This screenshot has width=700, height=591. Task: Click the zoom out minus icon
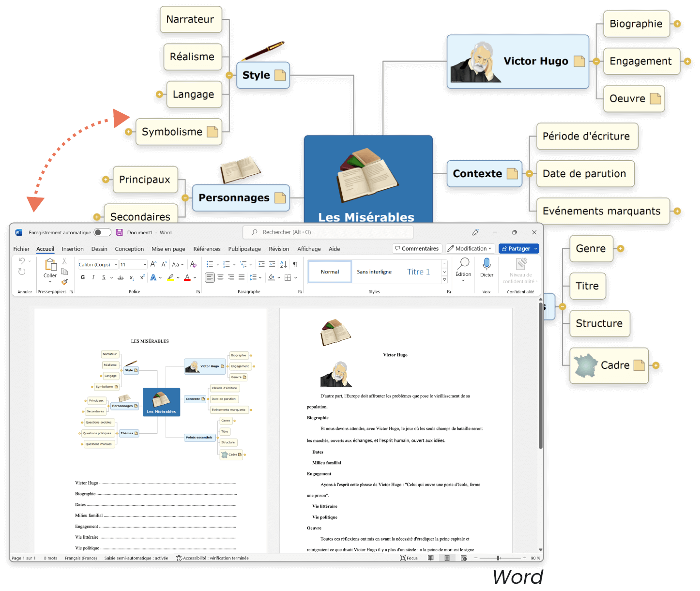pos(476,558)
